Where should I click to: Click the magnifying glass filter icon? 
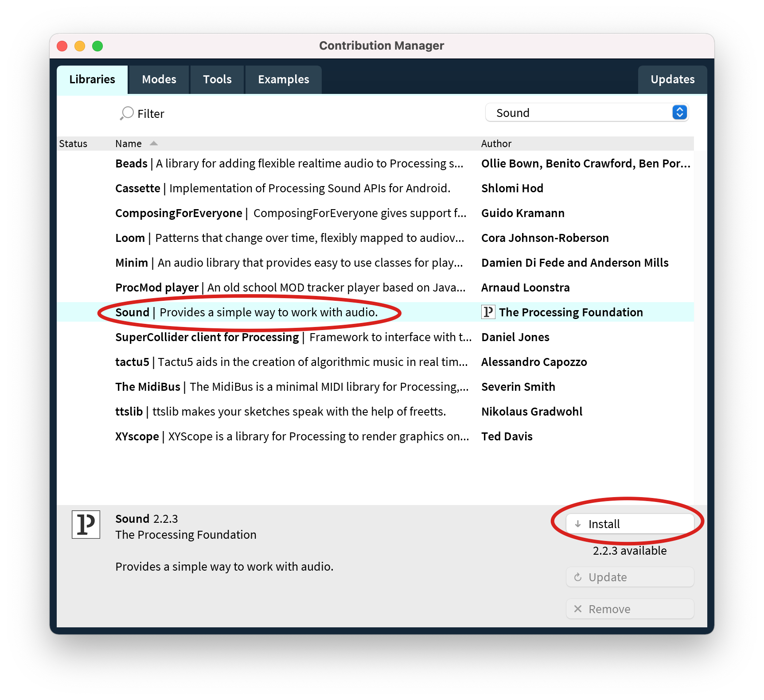click(126, 113)
